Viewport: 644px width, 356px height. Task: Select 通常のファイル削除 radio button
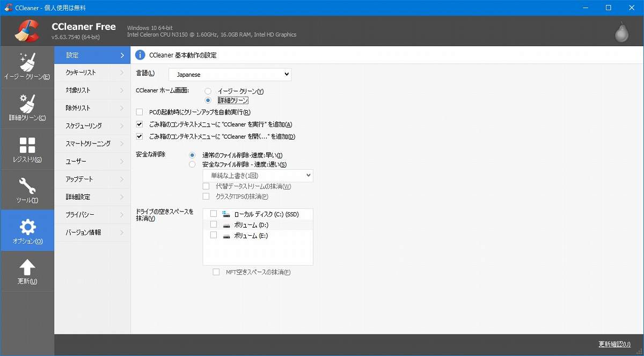(x=192, y=155)
